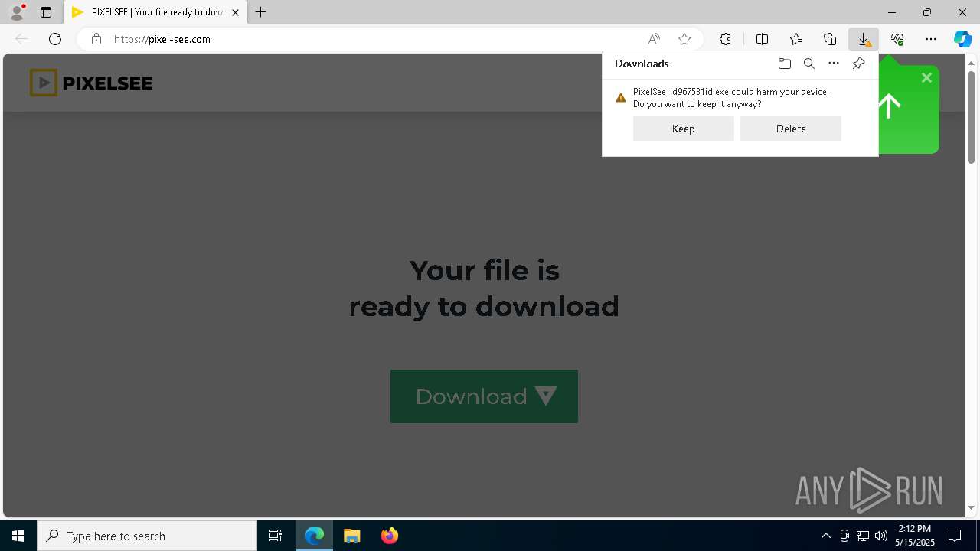The height and width of the screenshot is (551, 980).
Task: Open Browser essentials icon
Action: [x=897, y=39]
